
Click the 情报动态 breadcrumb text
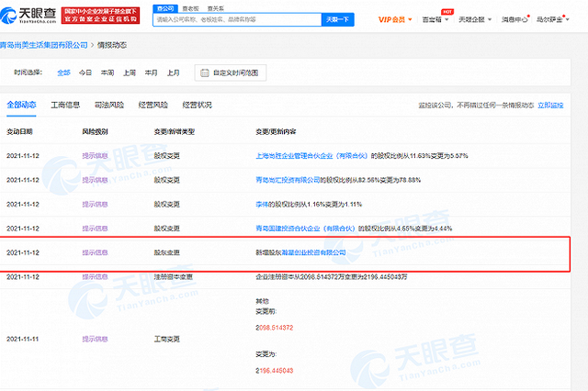pyautogui.click(x=112, y=45)
